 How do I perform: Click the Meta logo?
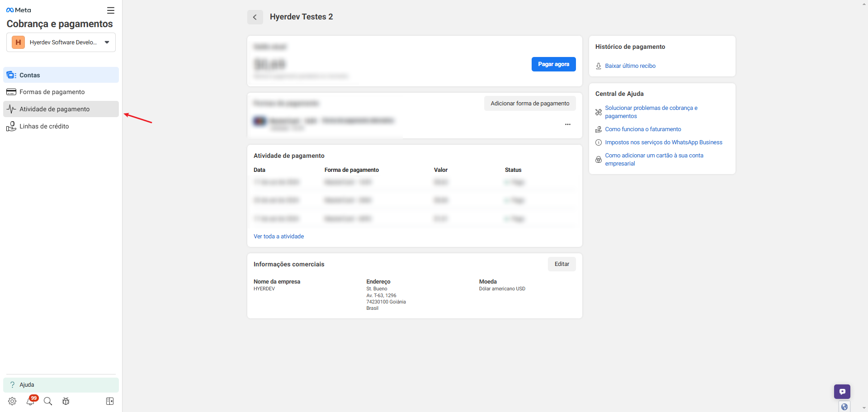[19, 10]
